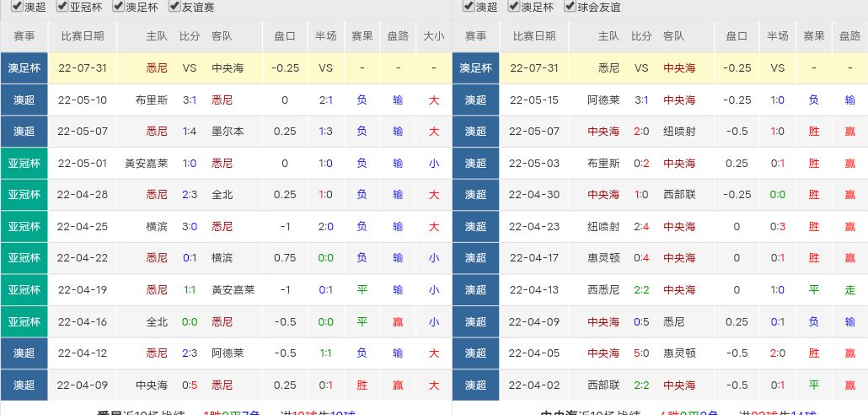Open 0:5 score on 22-04-09 in left table
Image resolution: width=868 pixels, height=415 pixels.
pos(190,385)
